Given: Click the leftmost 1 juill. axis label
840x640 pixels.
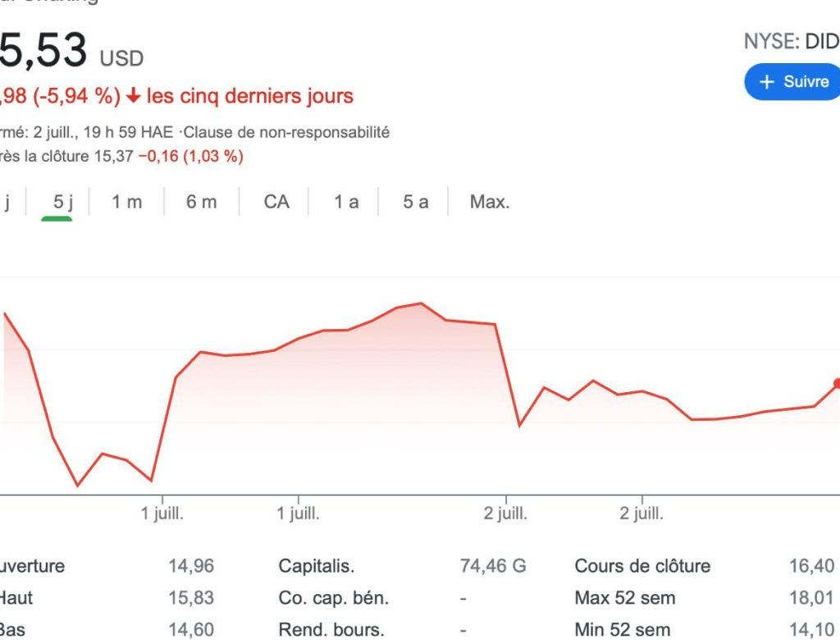Looking at the screenshot, I should [162, 514].
